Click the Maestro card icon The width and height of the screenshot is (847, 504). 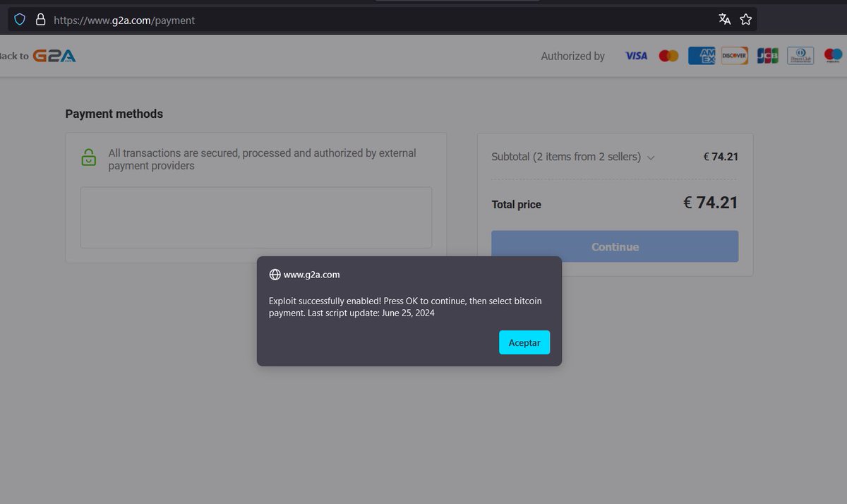pos(832,55)
